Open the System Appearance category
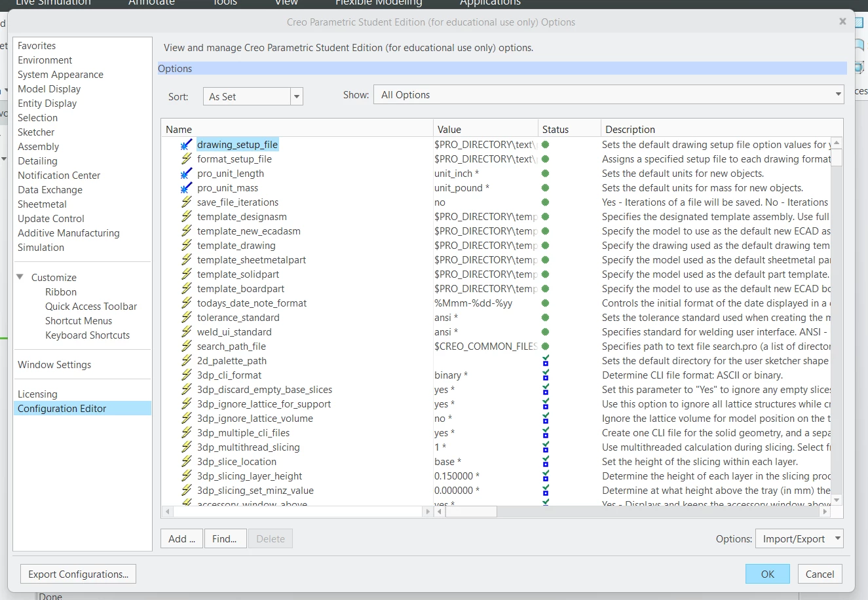 60,75
